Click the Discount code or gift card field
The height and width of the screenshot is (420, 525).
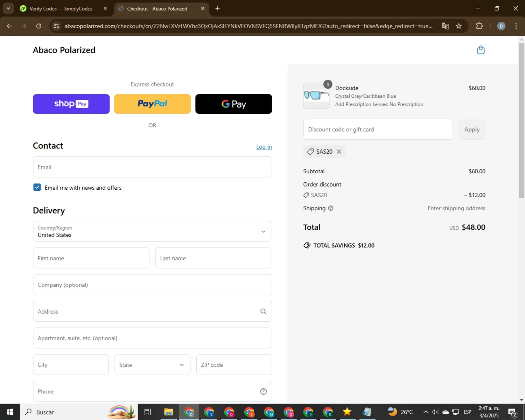tap(378, 129)
